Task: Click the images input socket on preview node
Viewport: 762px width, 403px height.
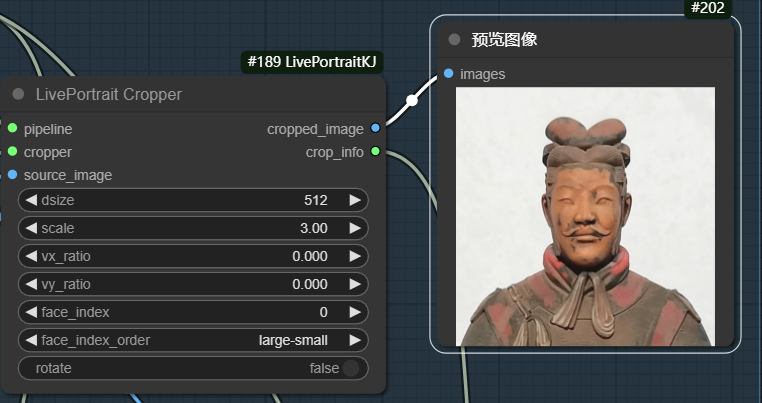Action: [448, 73]
